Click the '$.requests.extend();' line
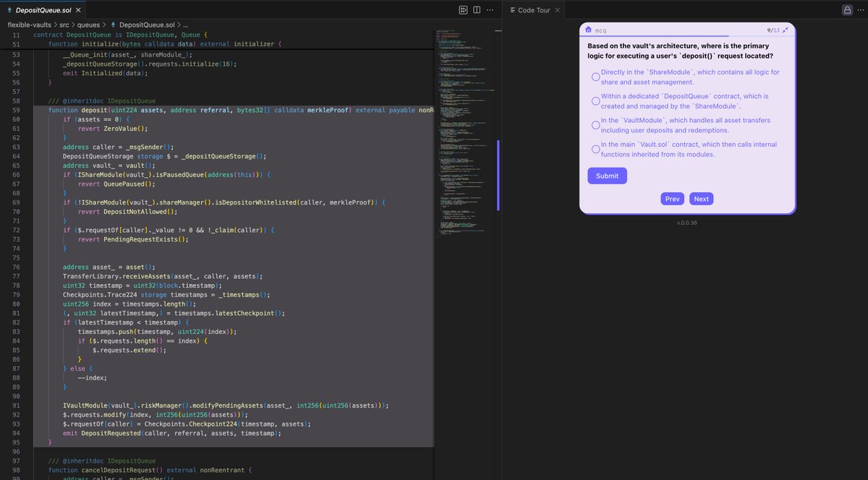Viewport: 868px width, 480px height. pyautogui.click(x=129, y=351)
